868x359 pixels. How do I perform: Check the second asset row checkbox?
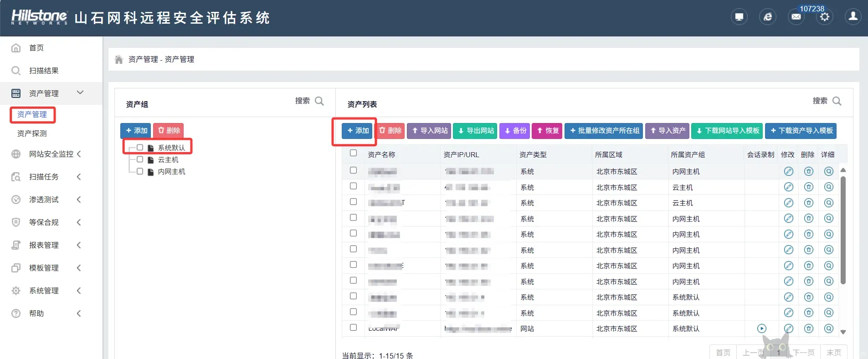click(353, 186)
